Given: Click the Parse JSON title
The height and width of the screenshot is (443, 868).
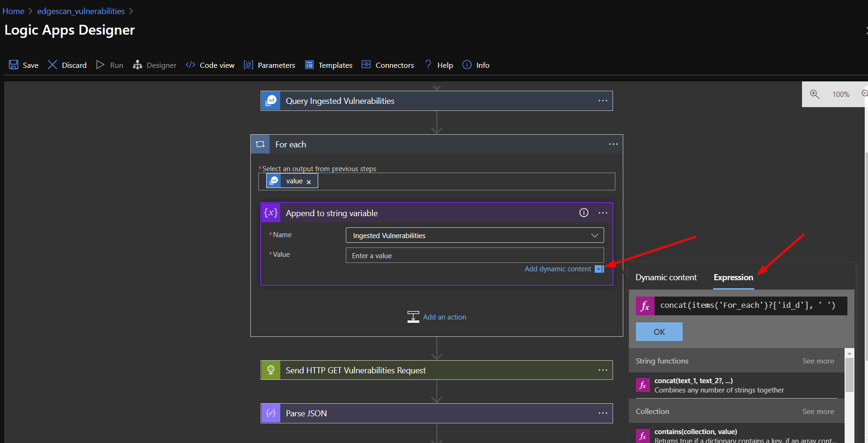Looking at the screenshot, I should (x=306, y=414).
